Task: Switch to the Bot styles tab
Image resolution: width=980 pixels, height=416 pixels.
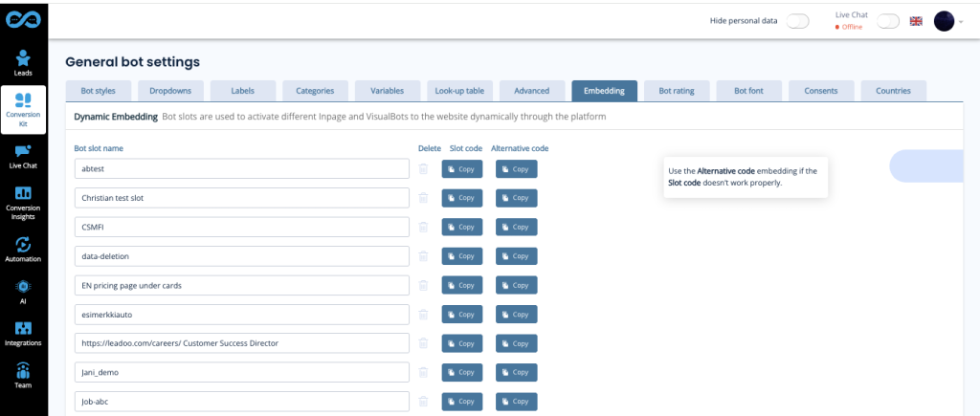Action: (x=98, y=91)
